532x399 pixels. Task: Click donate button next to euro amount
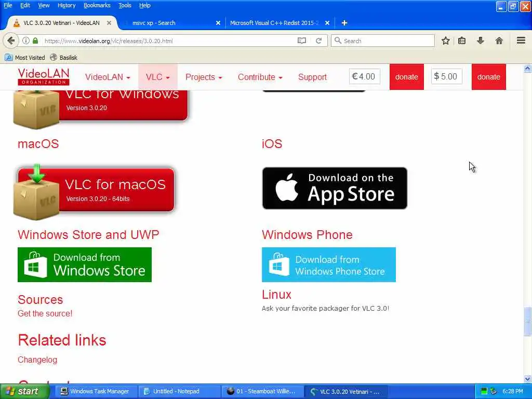tap(406, 77)
